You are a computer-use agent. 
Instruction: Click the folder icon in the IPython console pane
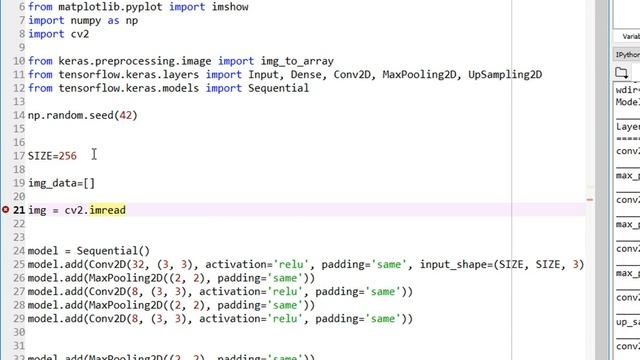click(x=622, y=73)
